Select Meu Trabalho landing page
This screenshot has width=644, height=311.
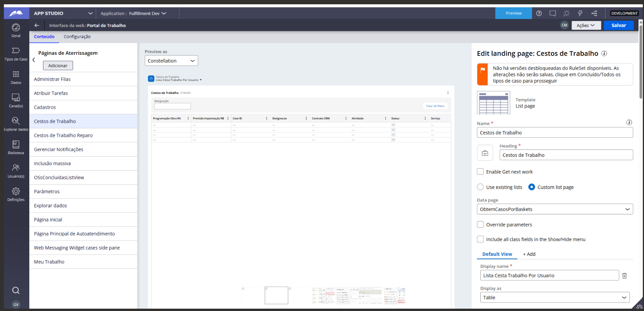tap(83, 262)
